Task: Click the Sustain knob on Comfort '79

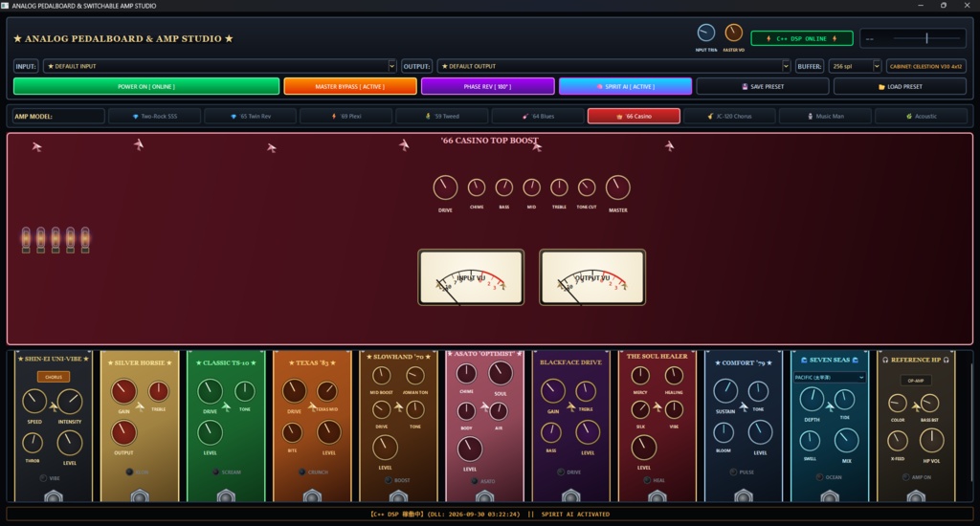Action: (x=725, y=392)
